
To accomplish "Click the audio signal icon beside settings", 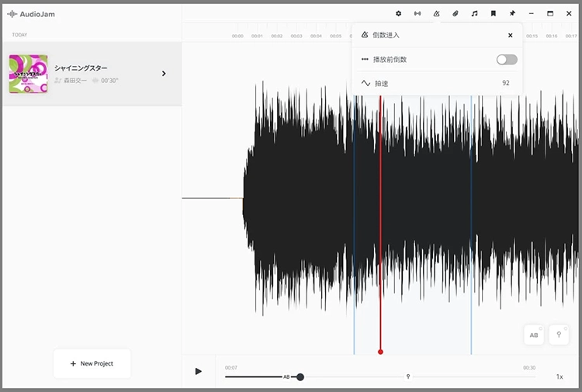I will (x=417, y=14).
